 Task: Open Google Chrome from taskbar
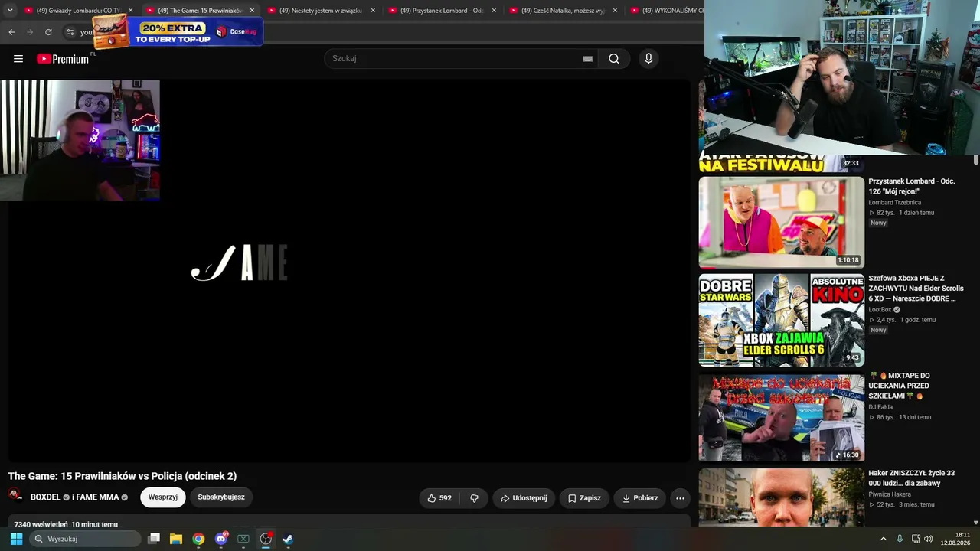point(198,539)
